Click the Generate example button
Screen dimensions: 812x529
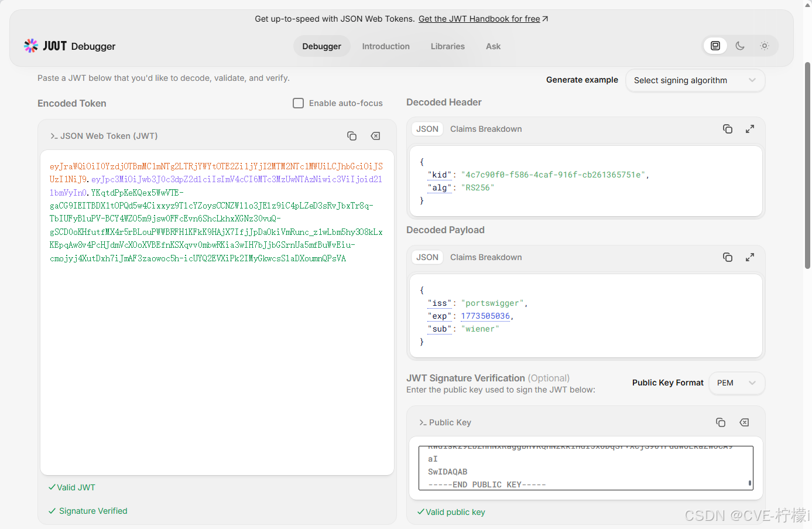click(582, 80)
